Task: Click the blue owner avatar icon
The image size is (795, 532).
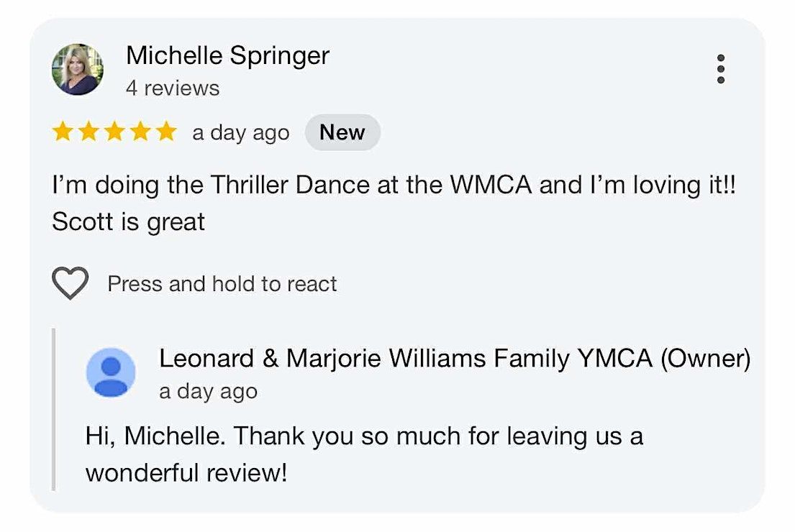Action: click(111, 372)
